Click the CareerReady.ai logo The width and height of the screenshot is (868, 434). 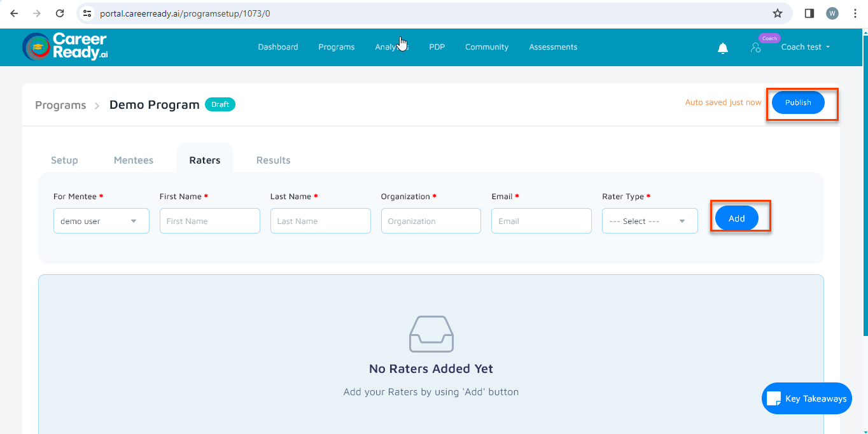coord(65,46)
